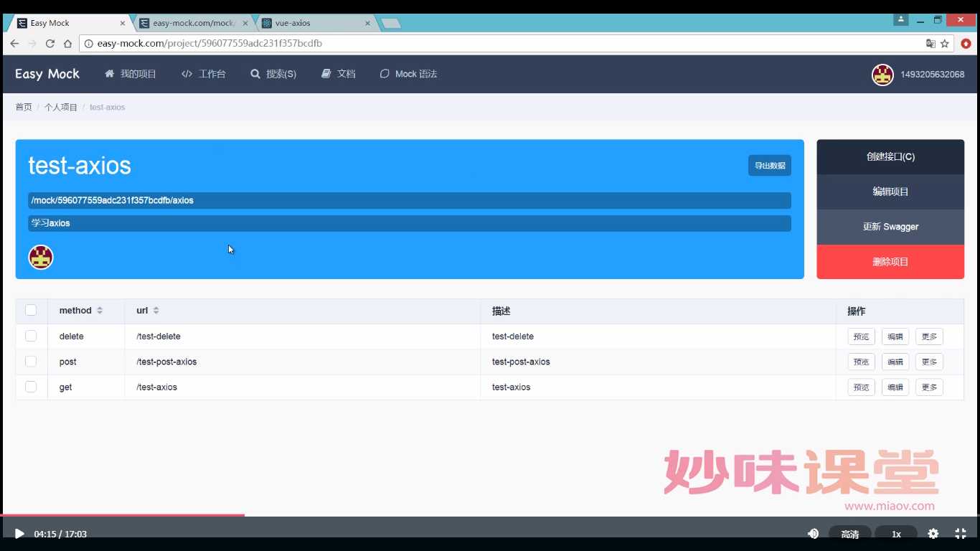This screenshot has width=980, height=551.
Task: Sort table by url column
Action: (156, 311)
